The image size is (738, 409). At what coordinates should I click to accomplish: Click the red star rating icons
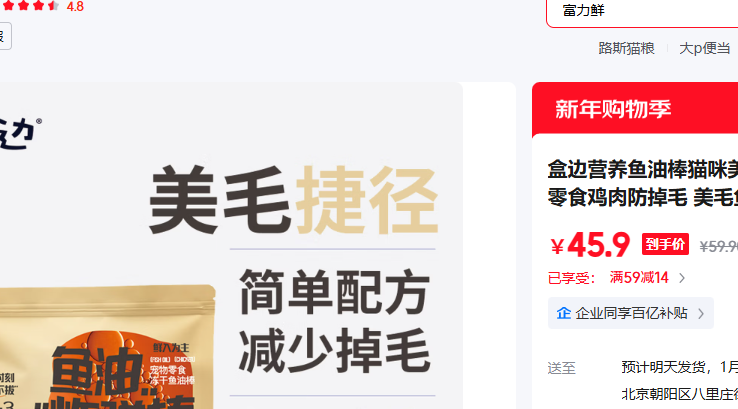pos(30,6)
